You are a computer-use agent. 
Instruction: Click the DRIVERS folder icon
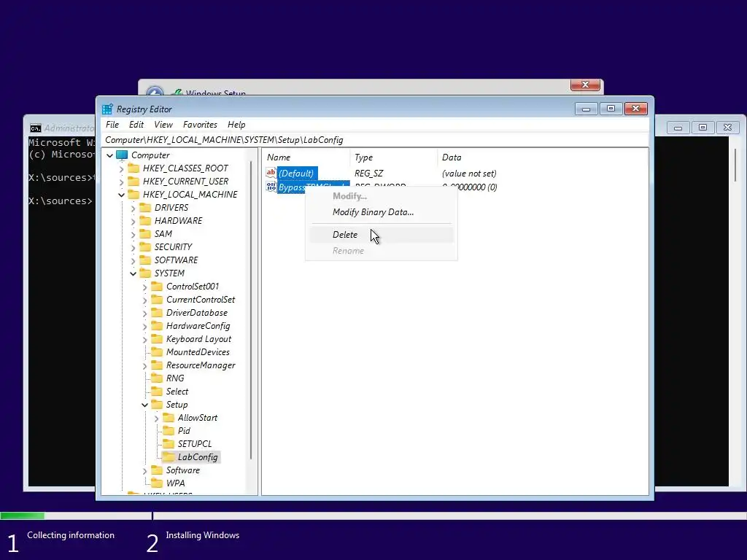(145, 208)
